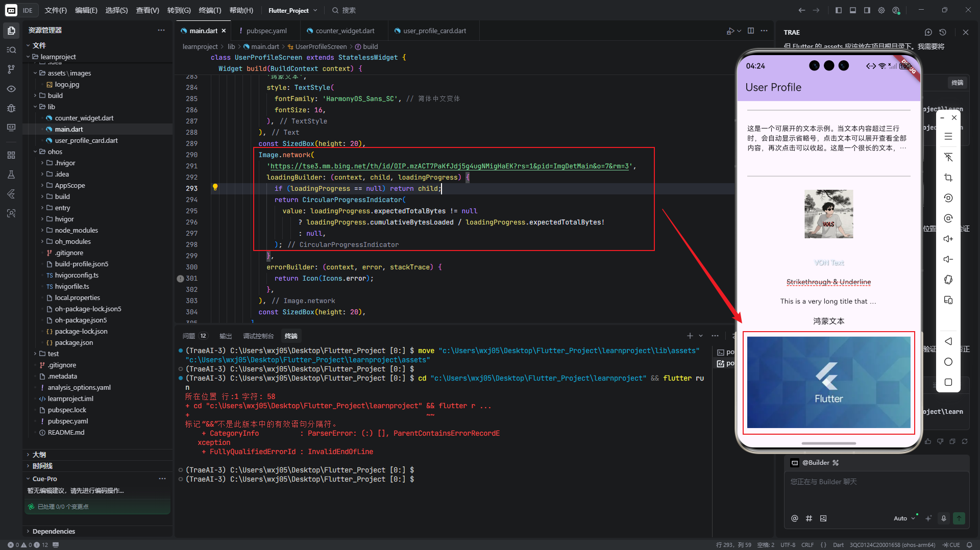This screenshot has height=550, width=980.
Task: Click the emulator screenshot crop icon
Action: 948,178
